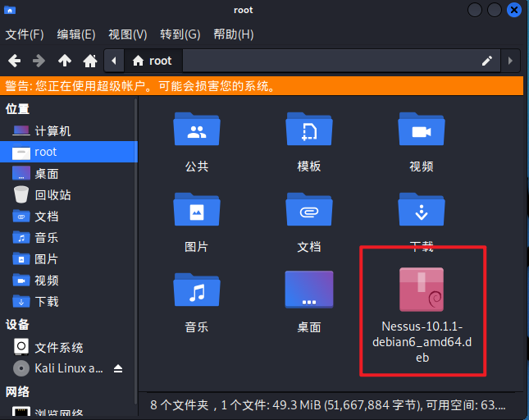This screenshot has width=529, height=420.
Task: Open the 视频 folder in main pane
Action: [x=421, y=132]
